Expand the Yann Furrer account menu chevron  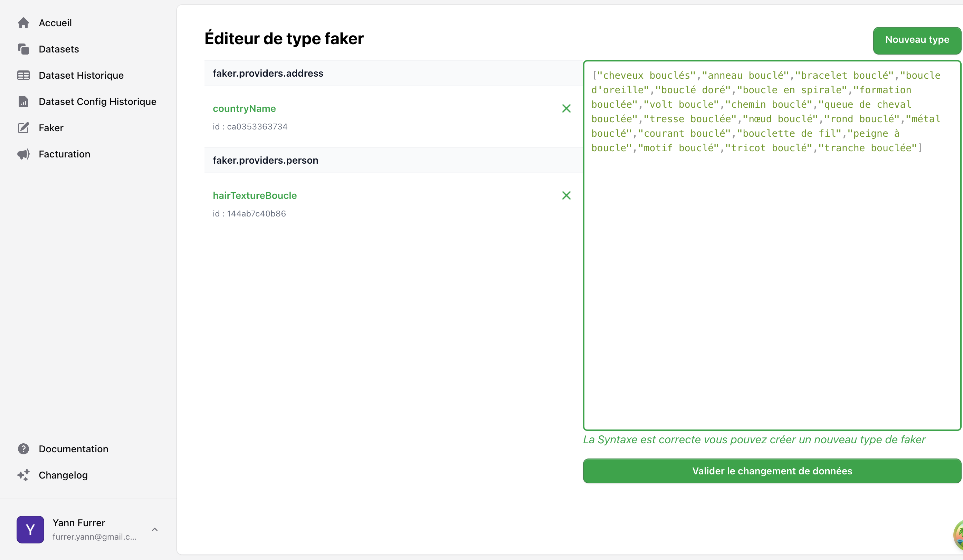coord(155,529)
